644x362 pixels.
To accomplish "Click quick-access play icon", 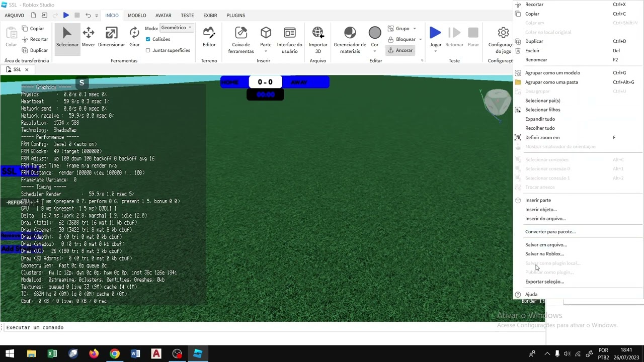I will (x=66, y=15).
